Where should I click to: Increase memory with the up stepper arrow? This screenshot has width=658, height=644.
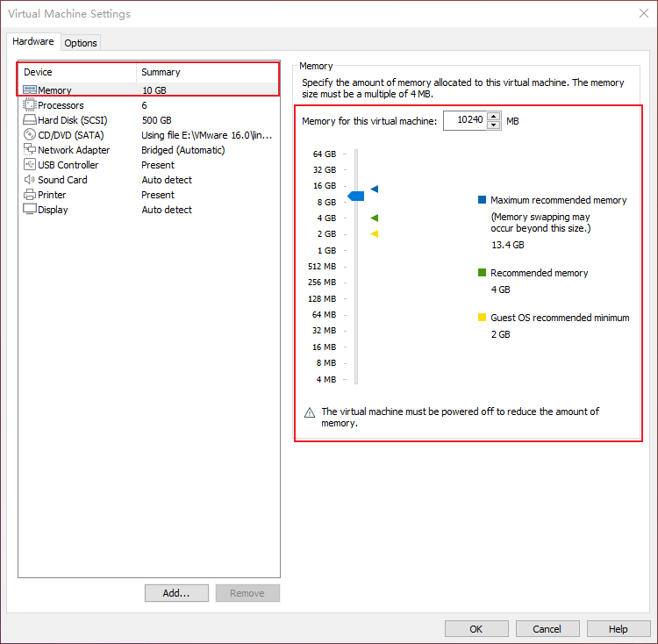[493, 117]
